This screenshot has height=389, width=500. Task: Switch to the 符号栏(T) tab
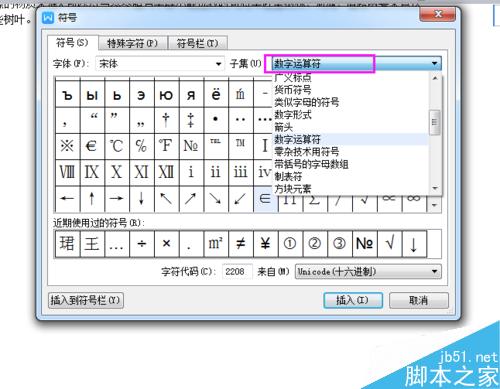pyautogui.click(x=197, y=43)
